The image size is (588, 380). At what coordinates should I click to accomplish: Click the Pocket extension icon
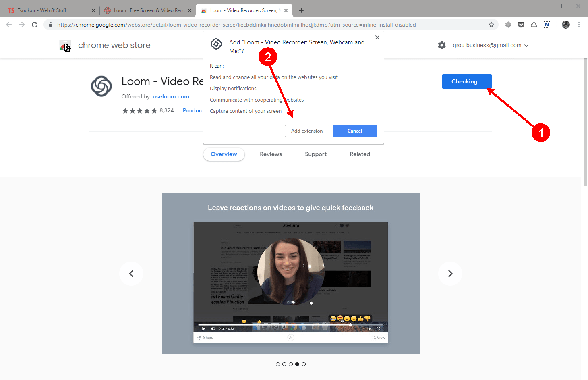521,25
